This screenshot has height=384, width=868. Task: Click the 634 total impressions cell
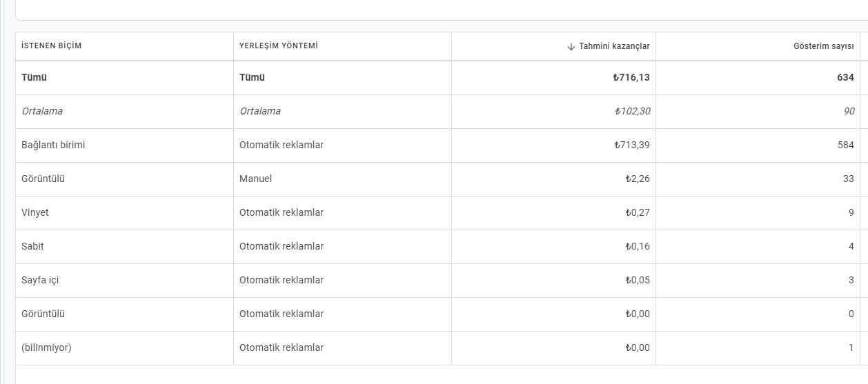point(845,78)
